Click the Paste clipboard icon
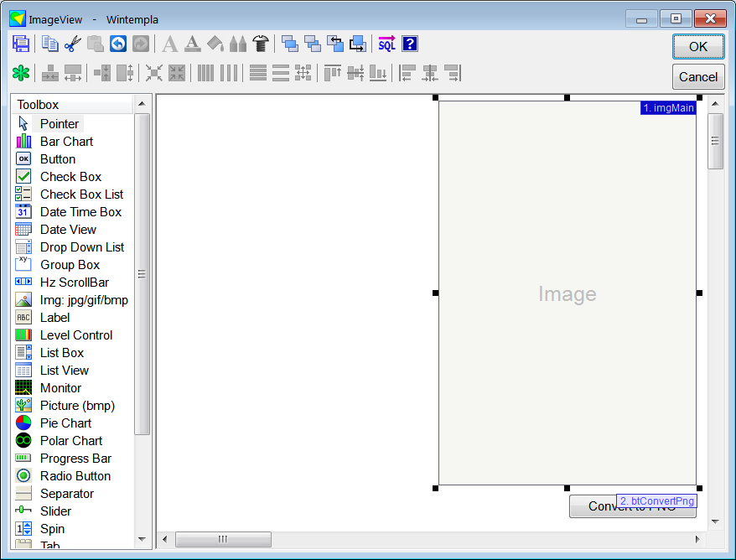736x560 pixels. click(96, 44)
